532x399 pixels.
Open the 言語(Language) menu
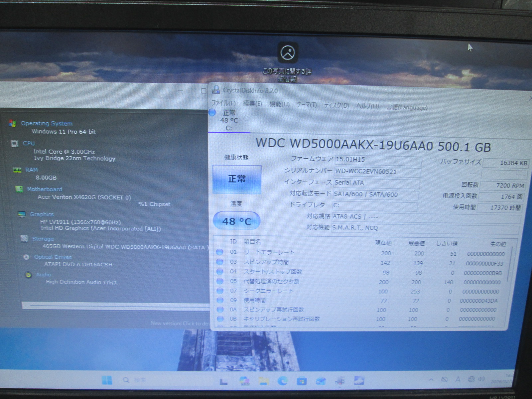tap(407, 107)
